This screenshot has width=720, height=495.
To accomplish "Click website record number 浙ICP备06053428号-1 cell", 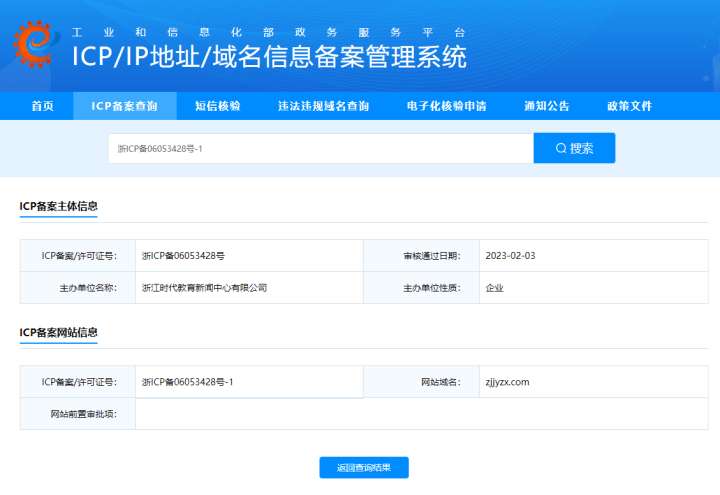I will click(x=188, y=382).
